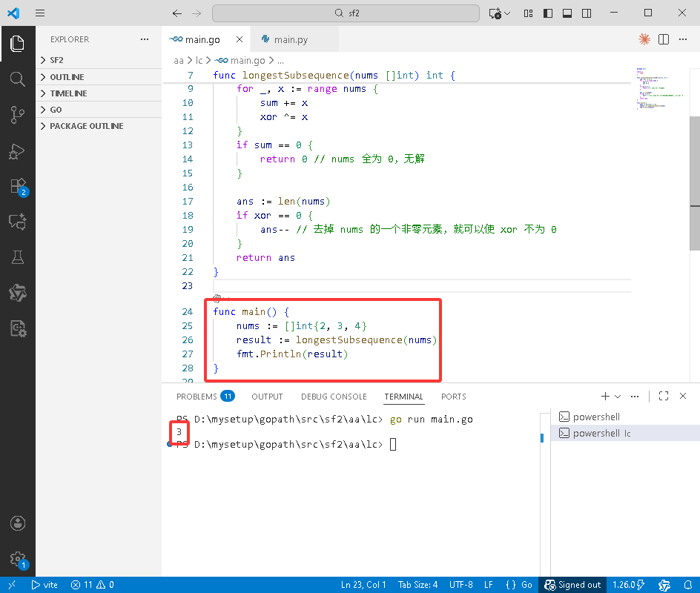Click the main.go breadcrumb segment
Screen dimensions: 700x593
pos(240,60)
